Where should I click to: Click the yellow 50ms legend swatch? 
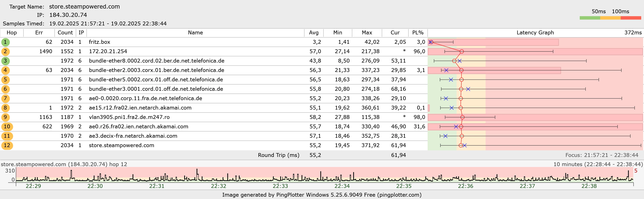pyautogui.click(x=610, y=18)
